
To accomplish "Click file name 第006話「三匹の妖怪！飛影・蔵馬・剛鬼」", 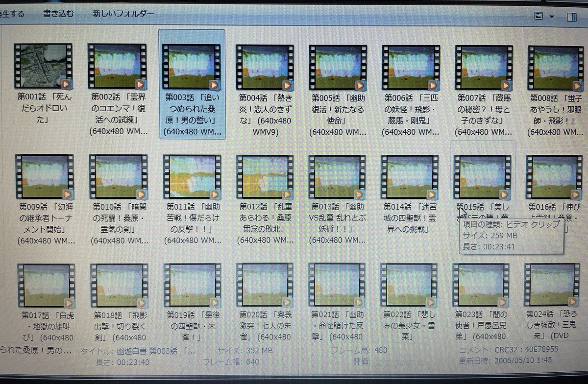I will tap(412, 115).
